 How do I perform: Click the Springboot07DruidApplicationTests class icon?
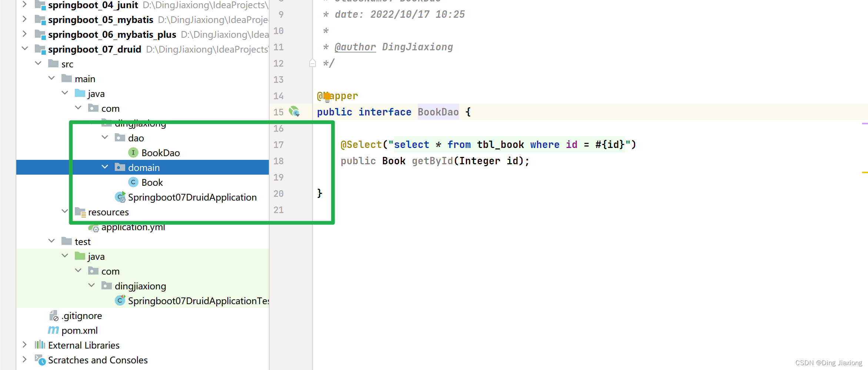point(120,300)
